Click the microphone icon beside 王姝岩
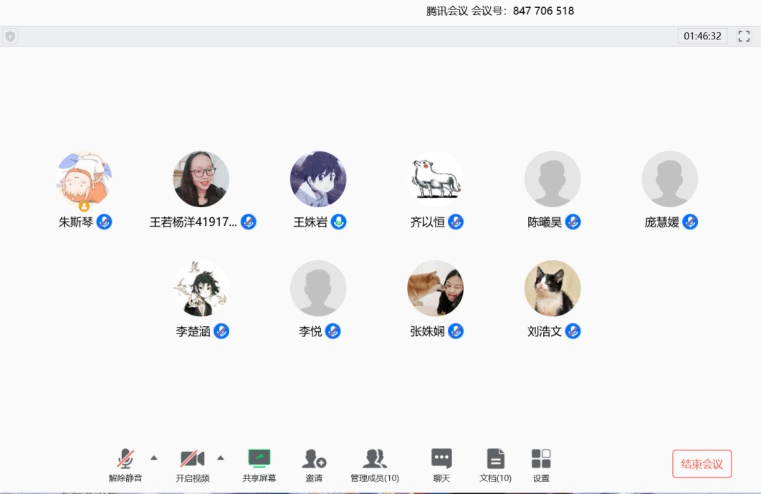Viewport: 761px width, 494px height. [339, 222]
